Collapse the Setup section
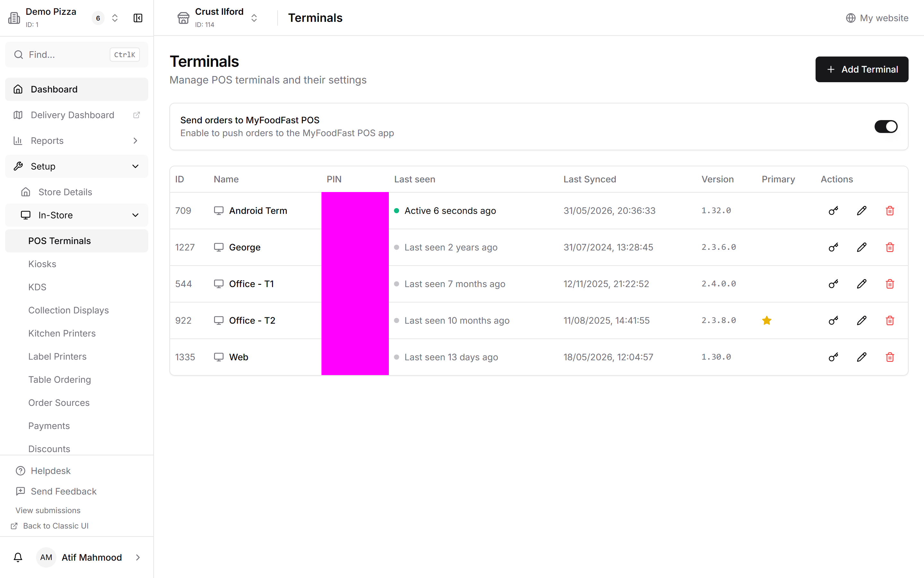Screen dimensions: 924x578 click(77, 166)
